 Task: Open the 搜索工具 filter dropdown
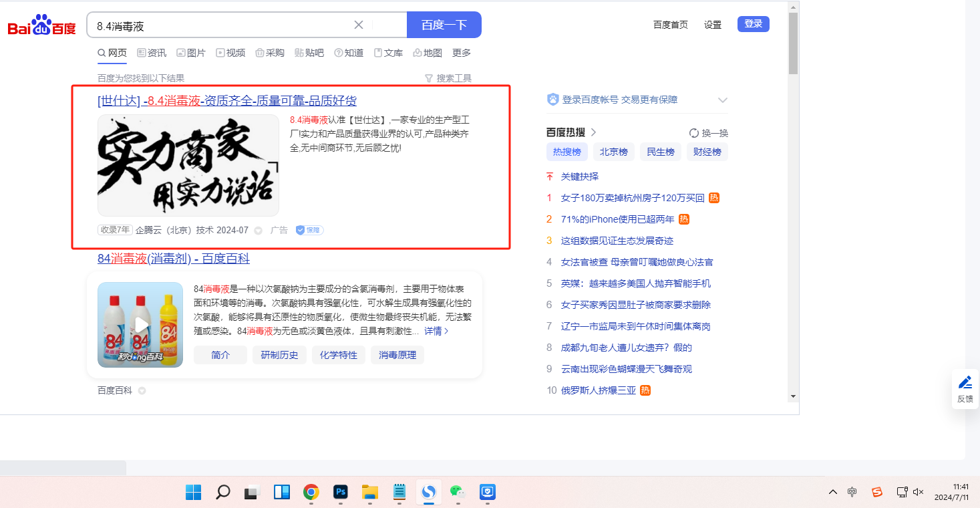coord(448,78)
